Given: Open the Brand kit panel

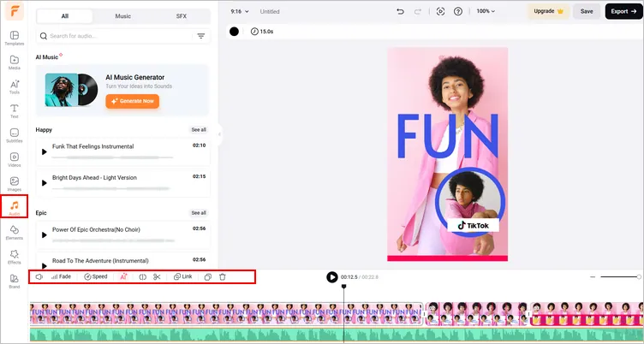Looking at the screenshot, I should point(15,282).
